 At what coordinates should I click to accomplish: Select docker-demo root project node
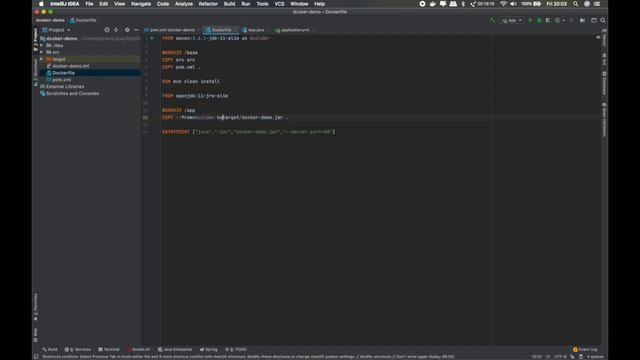point(59,38)
